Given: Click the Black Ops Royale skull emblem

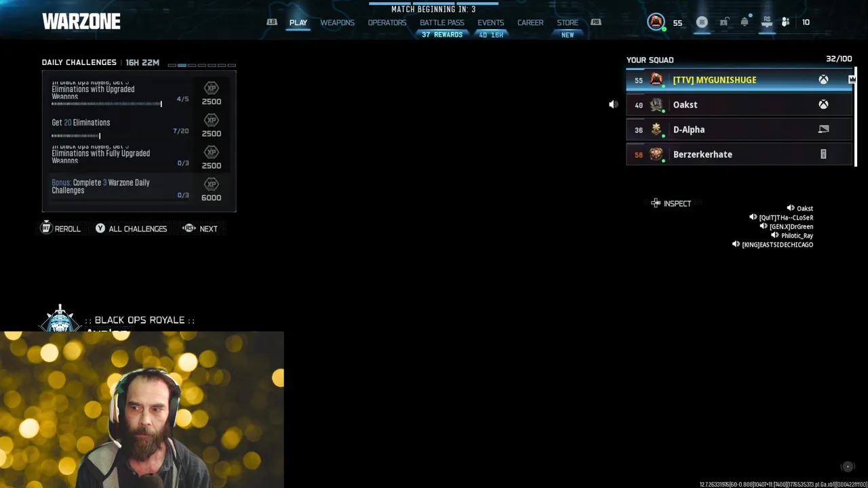Looking at the screenshot, I should point(60,319).
